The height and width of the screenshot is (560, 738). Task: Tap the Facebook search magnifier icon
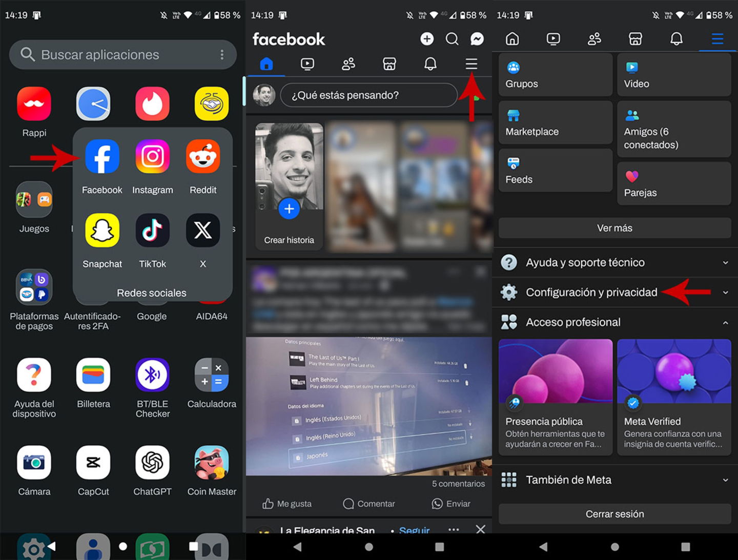coord(452,39)
